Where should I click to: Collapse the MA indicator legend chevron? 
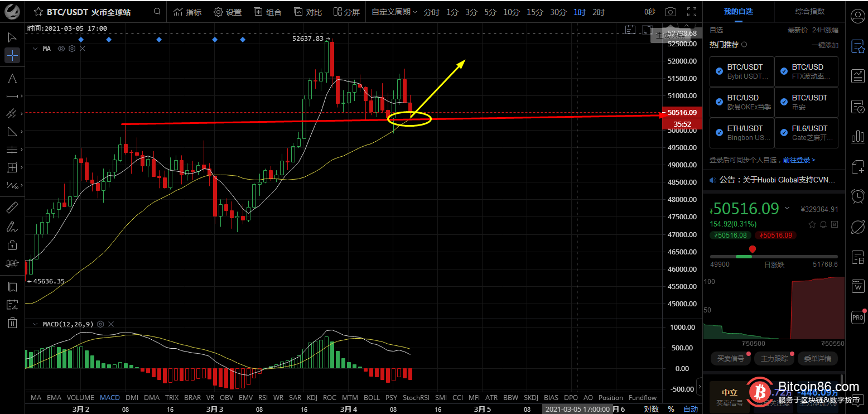(35, 49)
